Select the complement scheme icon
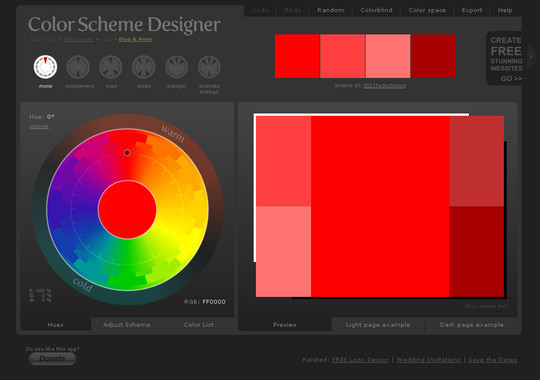The height and width of the screenshot is (380, 540). pos(78,67)
